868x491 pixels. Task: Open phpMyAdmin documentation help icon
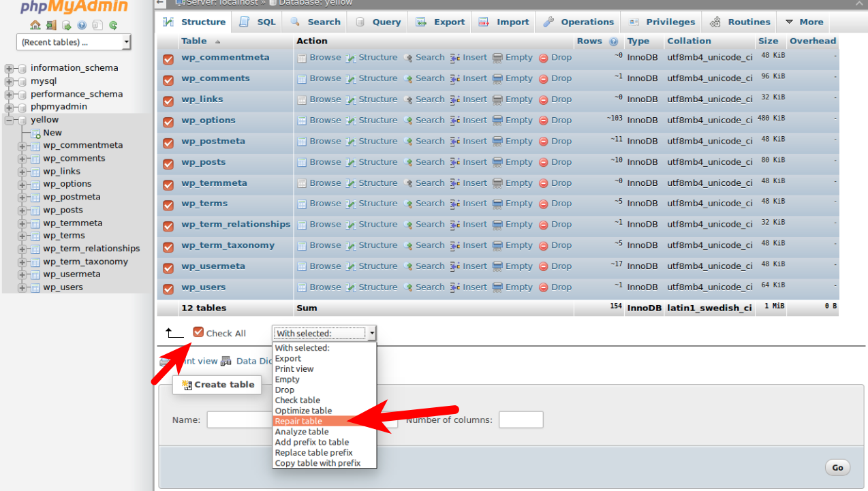pos(82,25)
